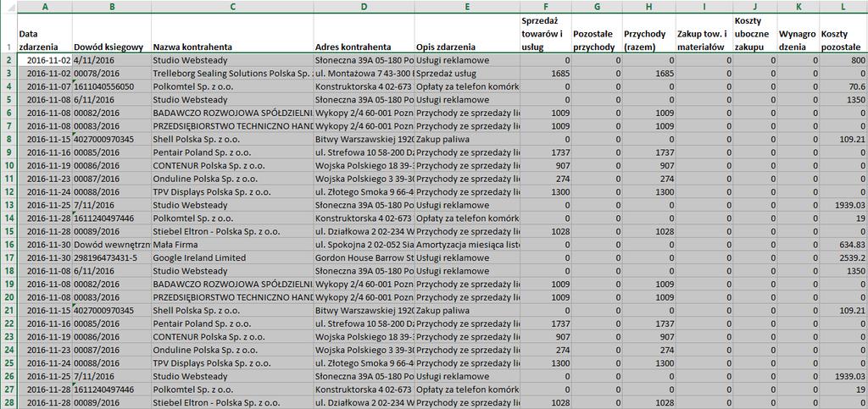
Task: Select cell '298196473431-5'
Action: [112, 257]
